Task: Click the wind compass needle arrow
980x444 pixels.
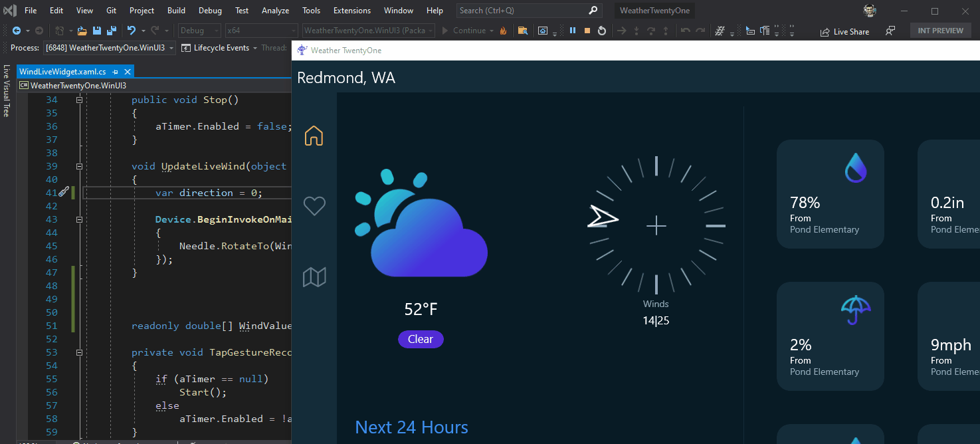Action: click(603, 217)
